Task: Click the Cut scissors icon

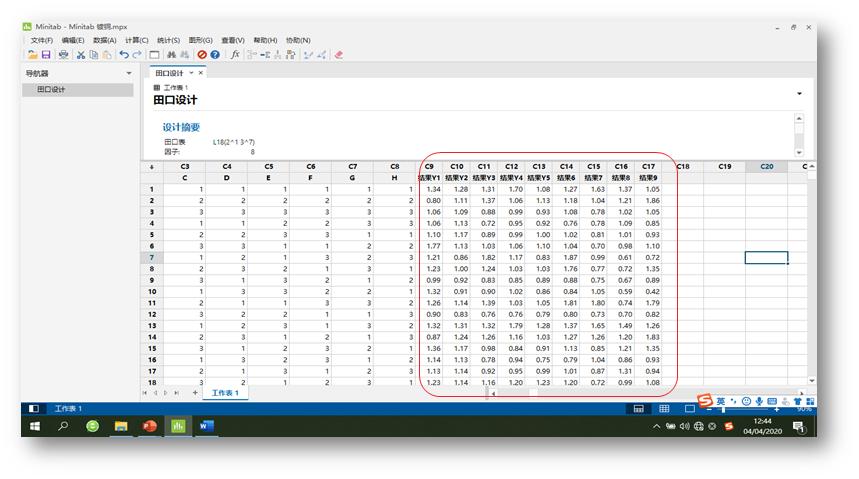Action: (81, 54)
